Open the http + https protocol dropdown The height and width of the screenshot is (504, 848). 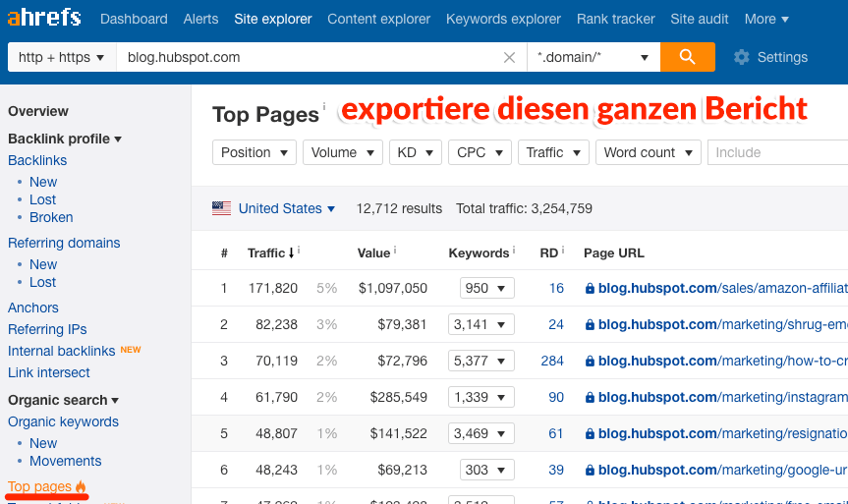(x=62, y=57)
